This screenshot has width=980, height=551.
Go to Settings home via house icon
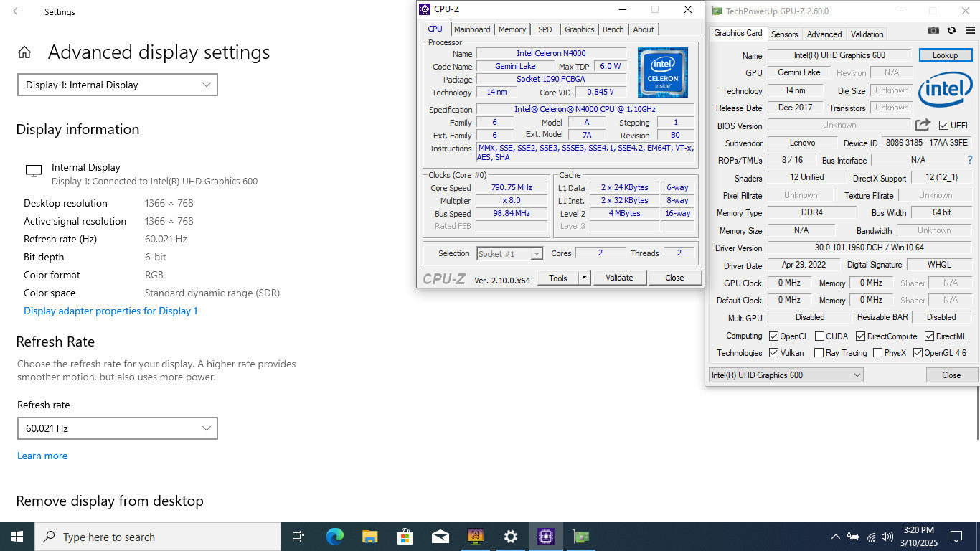coord(24,52)
